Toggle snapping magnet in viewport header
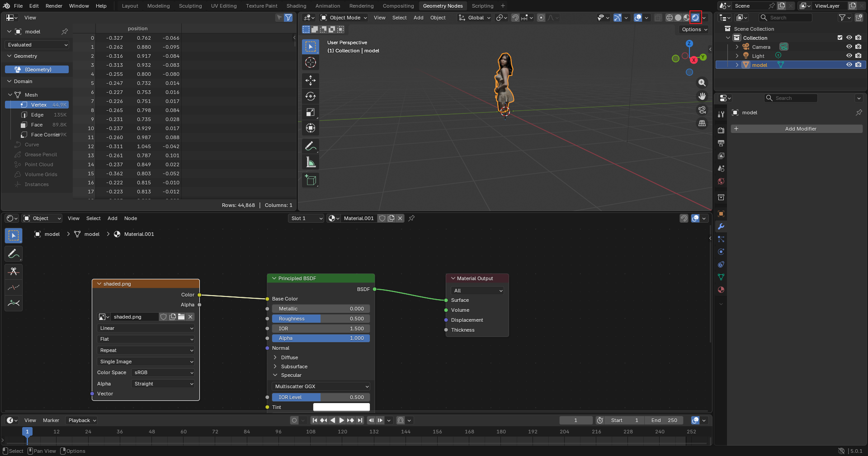Viewport: 868px width, 456px height. 515,18
